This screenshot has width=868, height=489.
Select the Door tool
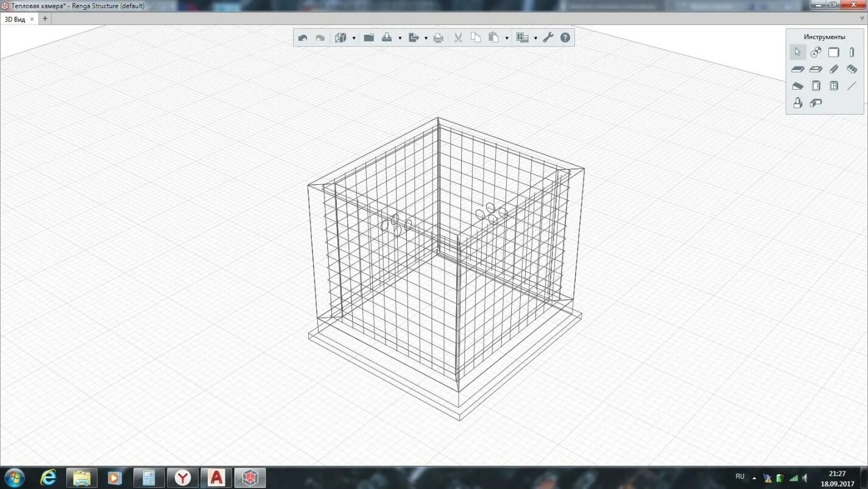[x=816, y=86]
